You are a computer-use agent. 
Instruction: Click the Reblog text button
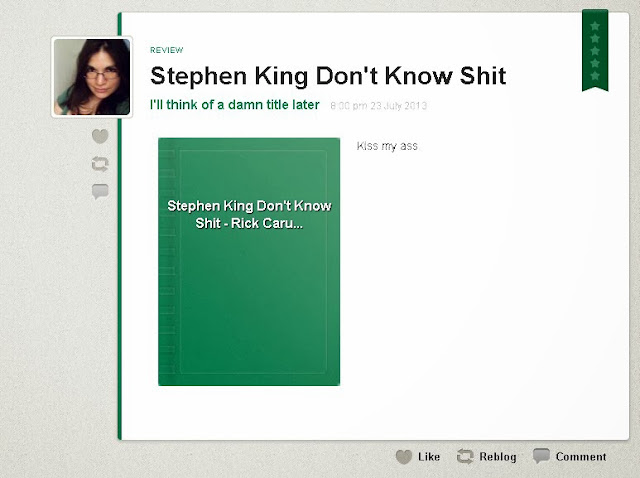pyautogui.click(x=498, y=457)
